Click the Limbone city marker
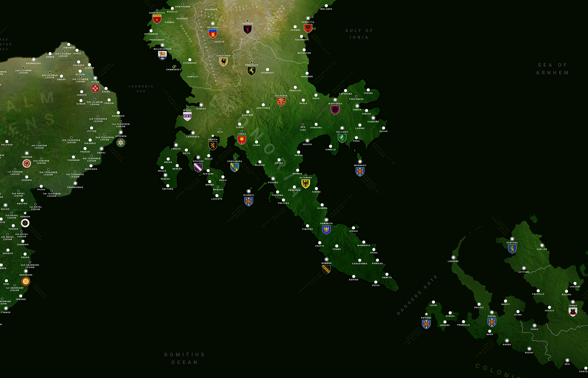Viewport: 588px width, 378px height. 453,257
